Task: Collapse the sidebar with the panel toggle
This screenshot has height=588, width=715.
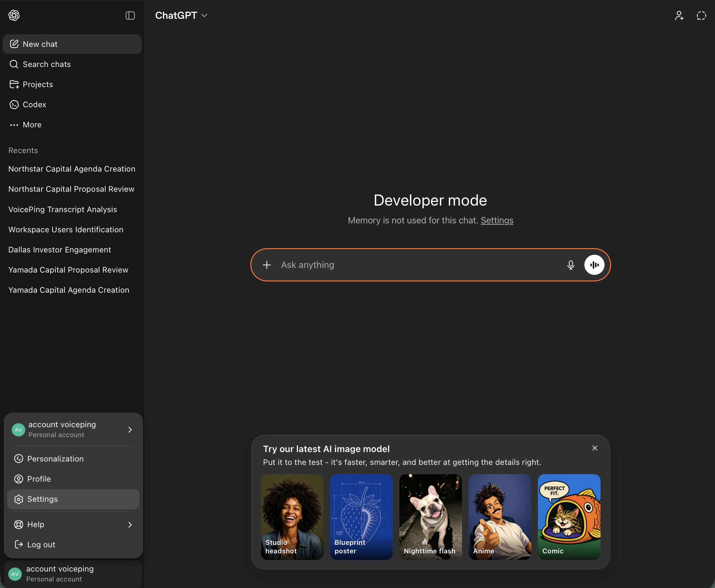Action: click(x=130, y=15)
